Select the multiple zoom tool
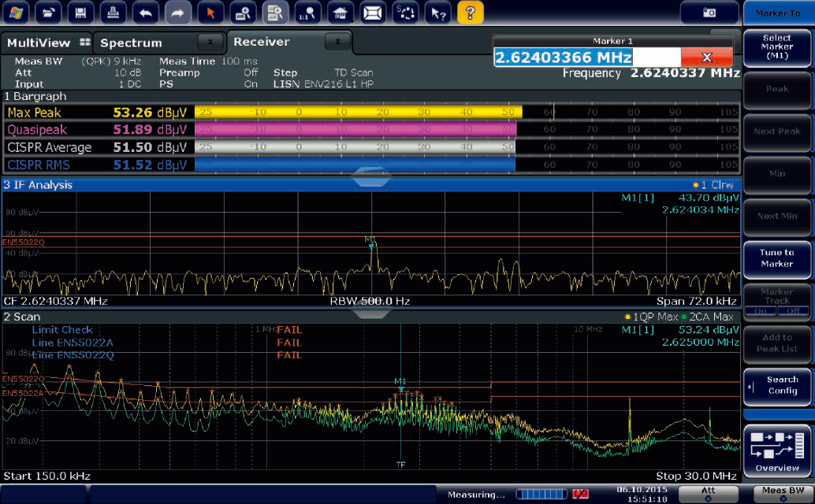This screenshot has height=504, width=815. [x=275, y=12]
